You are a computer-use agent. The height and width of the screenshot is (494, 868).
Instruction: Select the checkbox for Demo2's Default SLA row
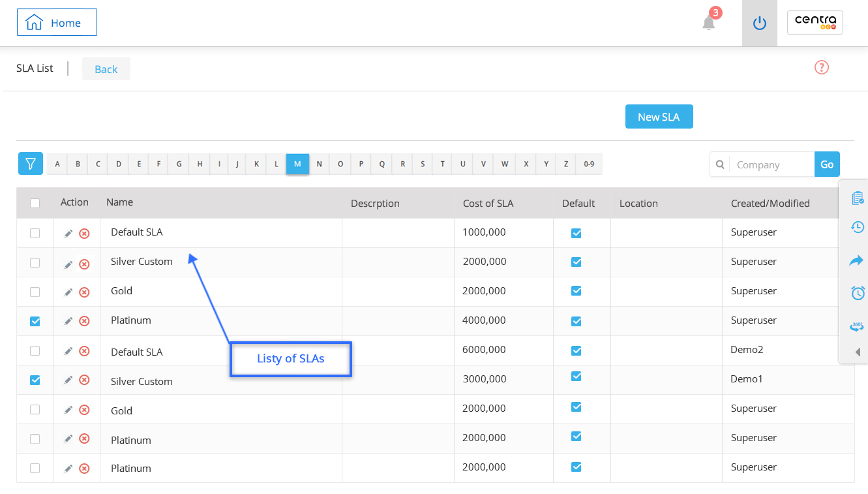[x=35, y=350]
